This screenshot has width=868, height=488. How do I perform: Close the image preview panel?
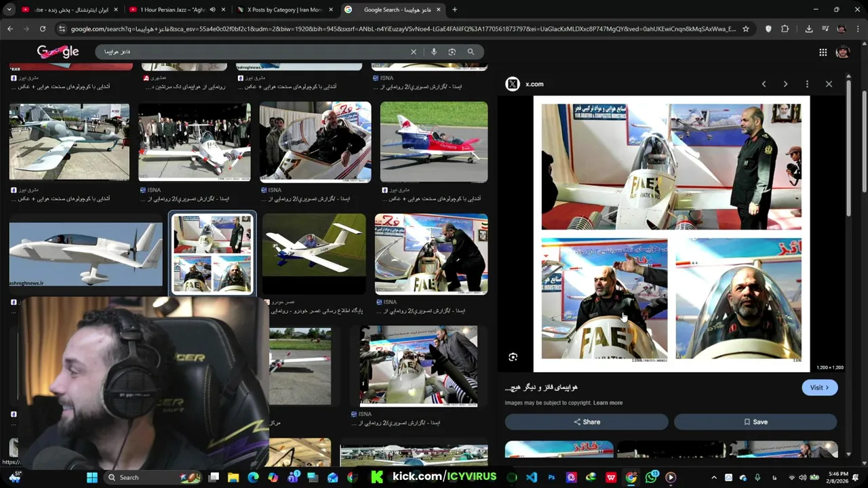[829, 84]
